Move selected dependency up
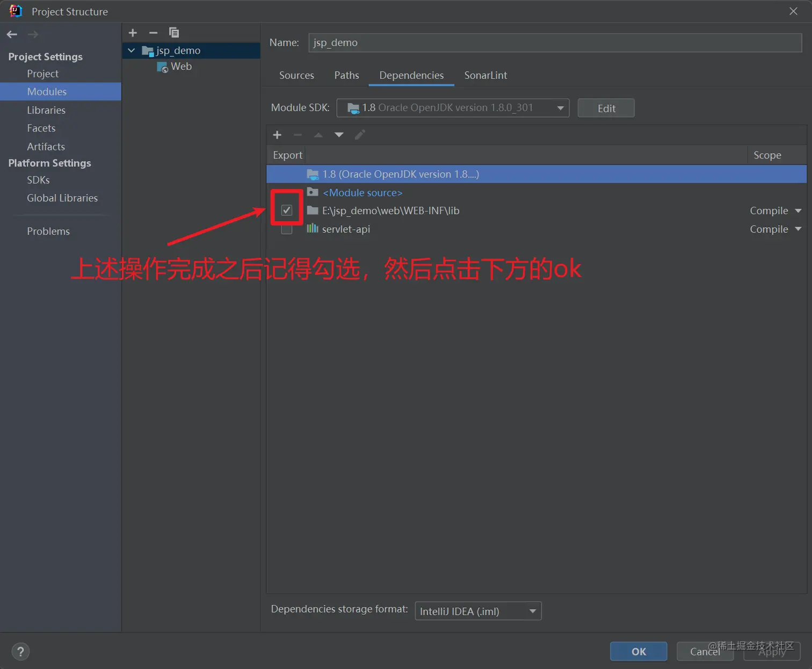The width and height of the screenshot is (812, 669). point(318,135)
